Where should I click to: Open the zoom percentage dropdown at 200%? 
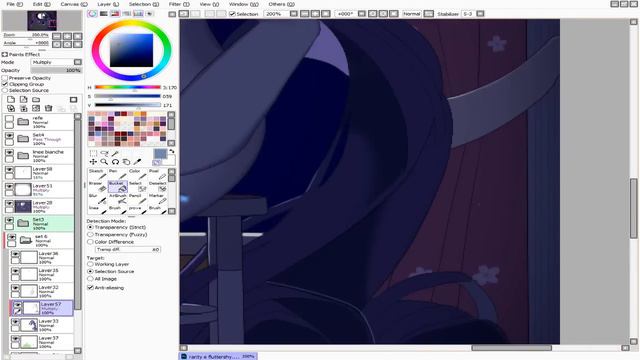coord(293,13)
